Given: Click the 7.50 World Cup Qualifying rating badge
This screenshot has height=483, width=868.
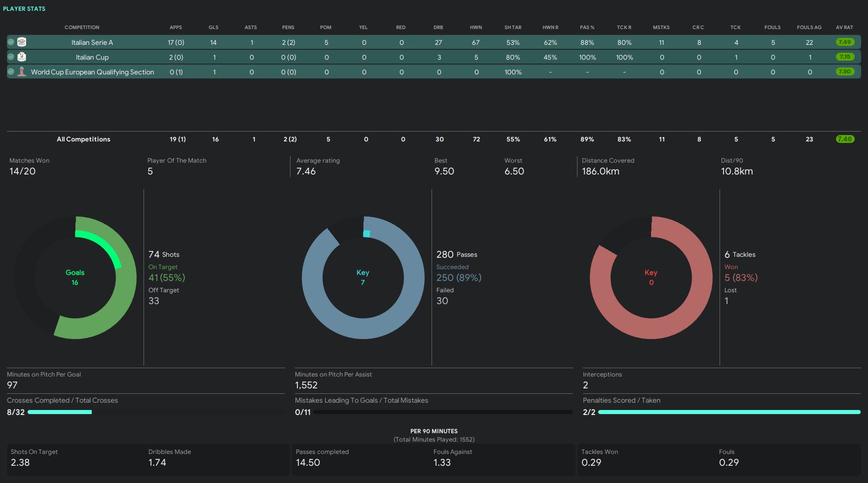Looking at the screenshot, I should point(845,72).
